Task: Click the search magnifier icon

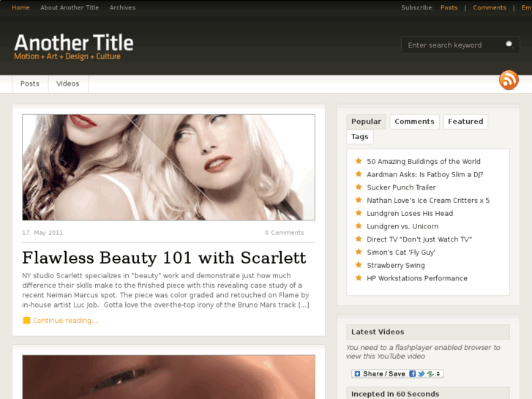Action: 509,45
